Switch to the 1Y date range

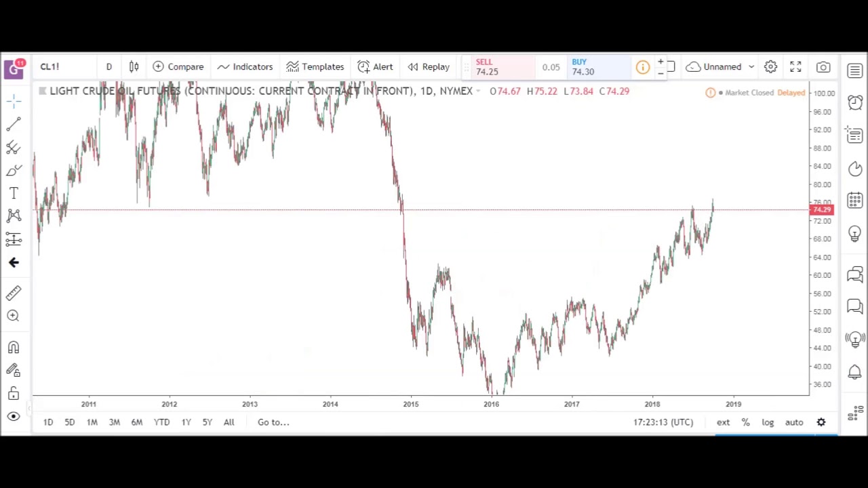pyautogui.click(x=186, y=422)
